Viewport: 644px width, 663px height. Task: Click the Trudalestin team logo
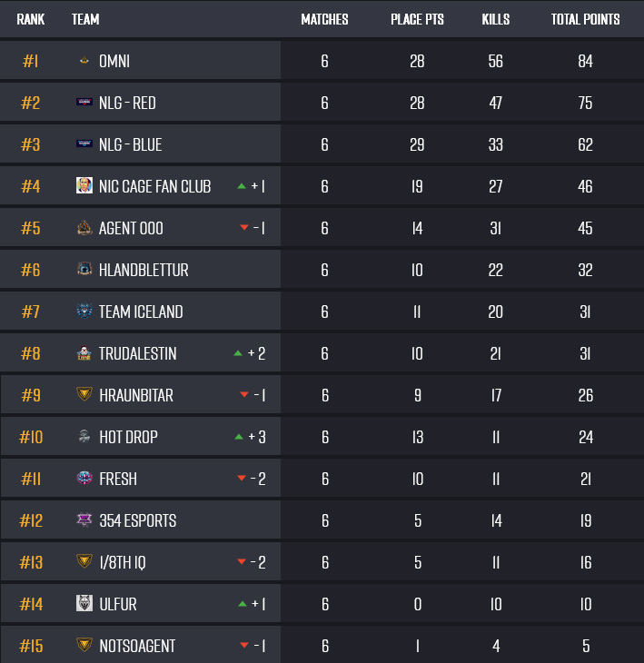pyautogui.click(x=84, y=353)
